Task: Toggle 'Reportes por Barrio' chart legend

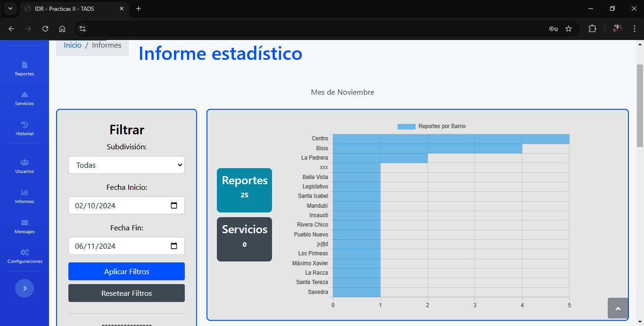Action: (431, 126)
